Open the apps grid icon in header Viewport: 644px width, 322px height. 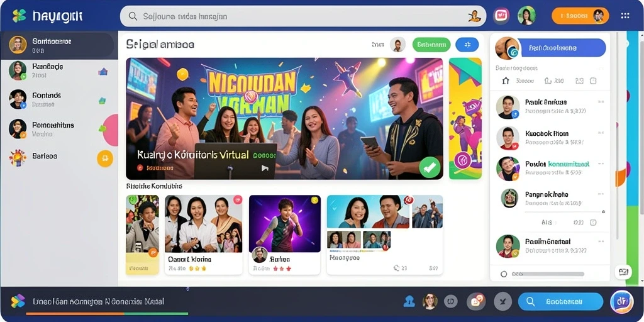coord(625,16)
